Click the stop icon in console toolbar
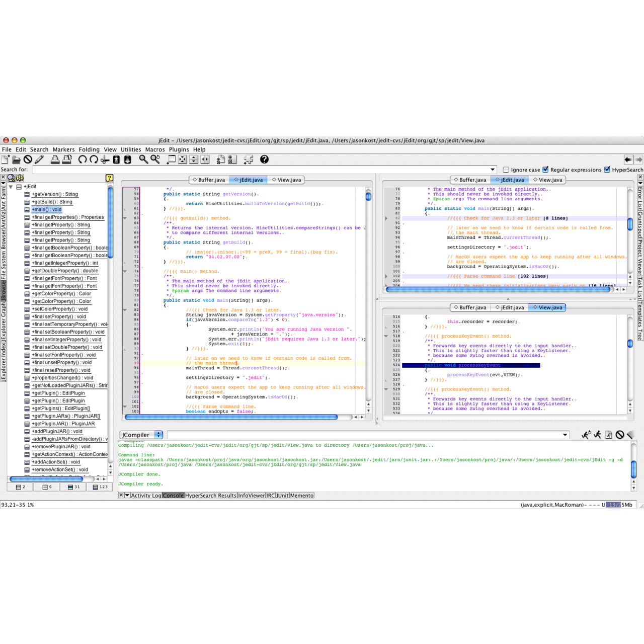 pos(620,435)
